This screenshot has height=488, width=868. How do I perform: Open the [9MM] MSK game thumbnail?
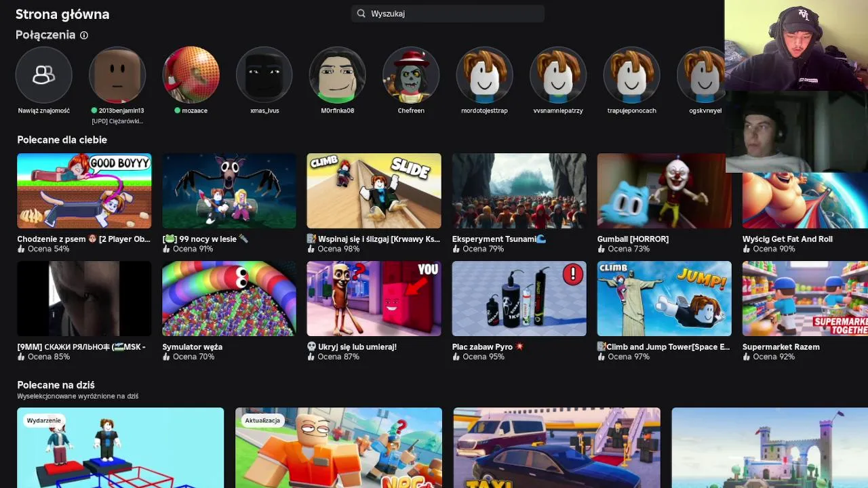pos(84,298)
